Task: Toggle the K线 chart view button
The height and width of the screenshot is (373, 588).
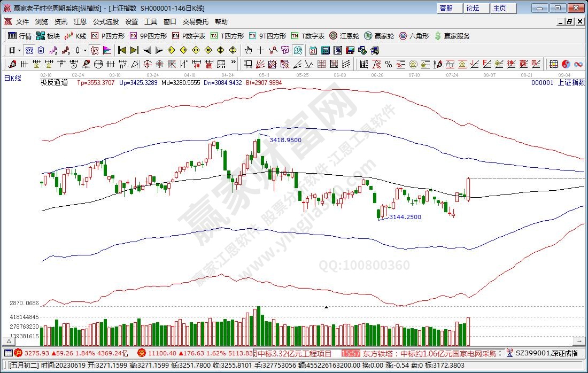Action: 75,36
